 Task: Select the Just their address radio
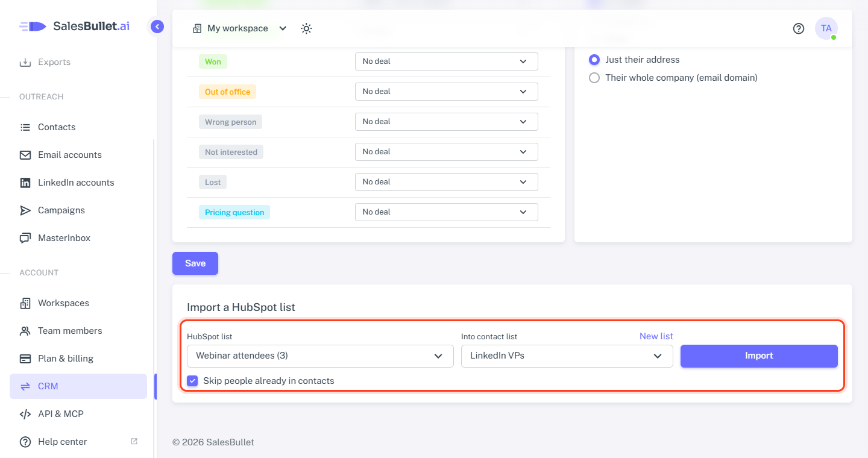(594, 60)
